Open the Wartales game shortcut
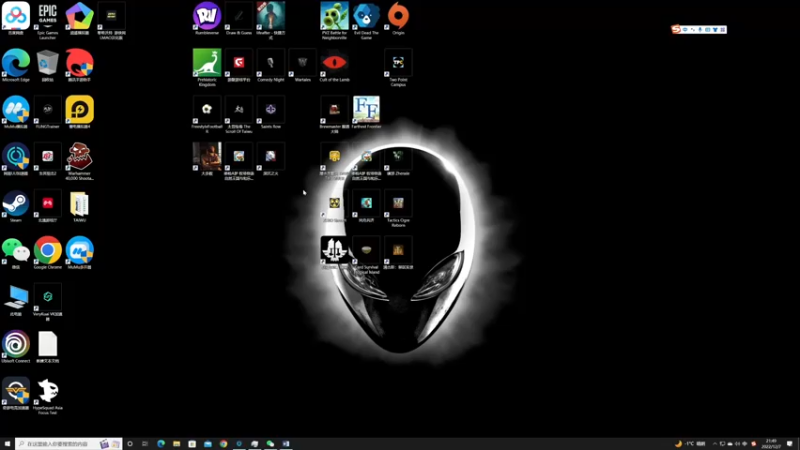This screenshot has height=450, width=800. 303,65
